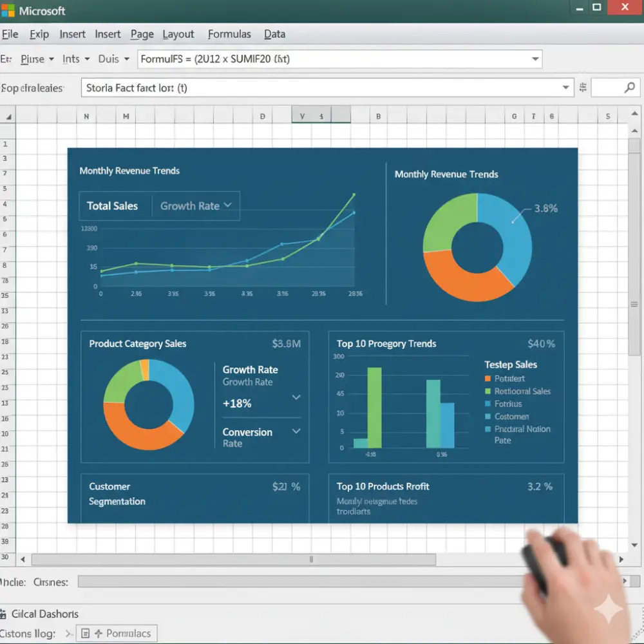This screenshot has width=644, height=644.
Task: Click the document icon next to Cistons llog
Action: [x=84, y=633]
